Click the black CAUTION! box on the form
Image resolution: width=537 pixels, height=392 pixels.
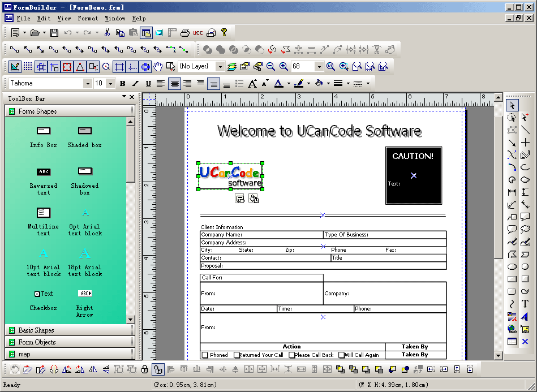pyautogui.click(x=414, y=175)
